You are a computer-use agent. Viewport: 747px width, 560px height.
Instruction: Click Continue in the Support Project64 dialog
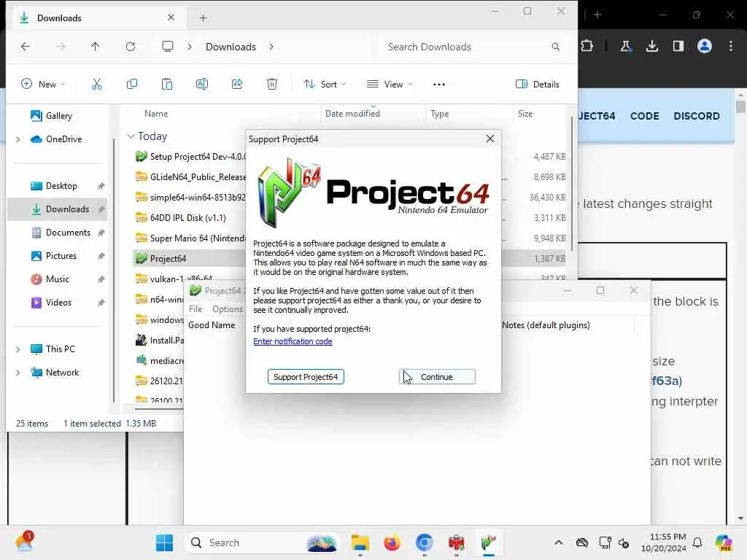click(x=437, y=377)
